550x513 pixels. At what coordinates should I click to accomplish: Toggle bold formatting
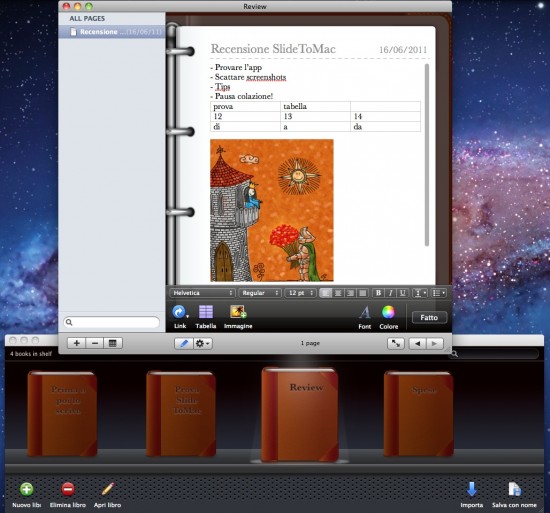(x=378, y=293)
